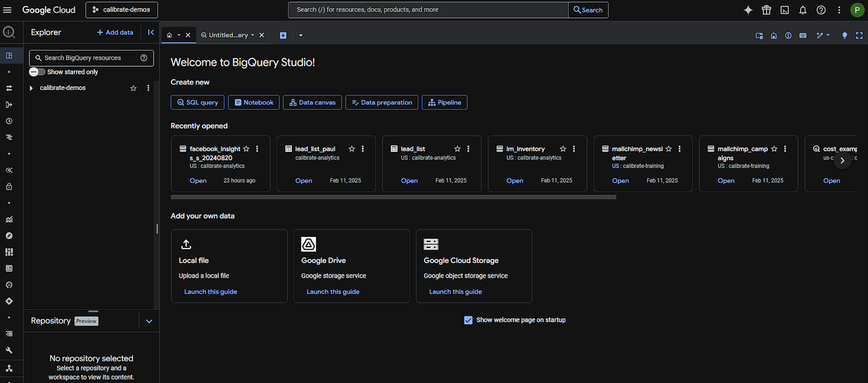868x383 pixels.
Task: Switch to the home welcome tab
Action: pos(169,35)
